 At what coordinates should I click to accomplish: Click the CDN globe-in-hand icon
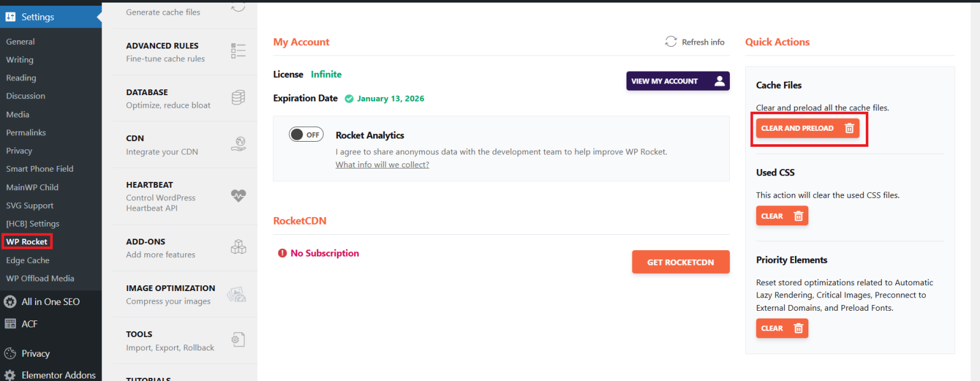(238, 144)
